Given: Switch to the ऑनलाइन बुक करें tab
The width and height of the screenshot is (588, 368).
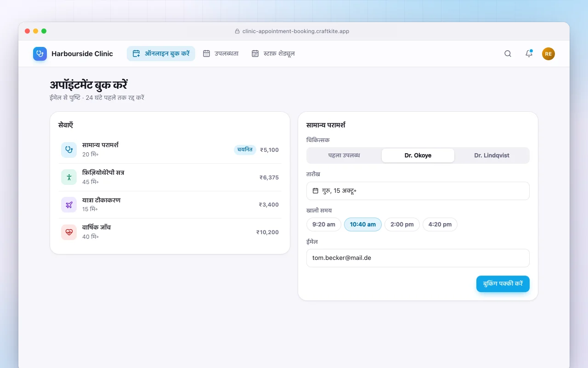Looking at the screenshot, I should (161, 54).
